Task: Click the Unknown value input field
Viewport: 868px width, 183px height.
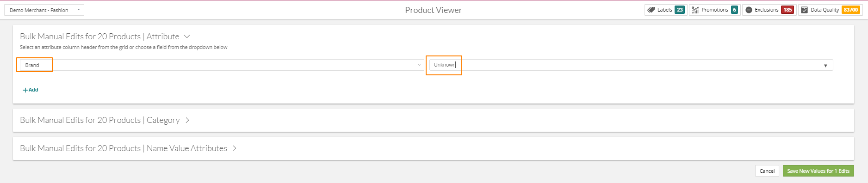Action: pyautogui.click(x=631, y=65)
